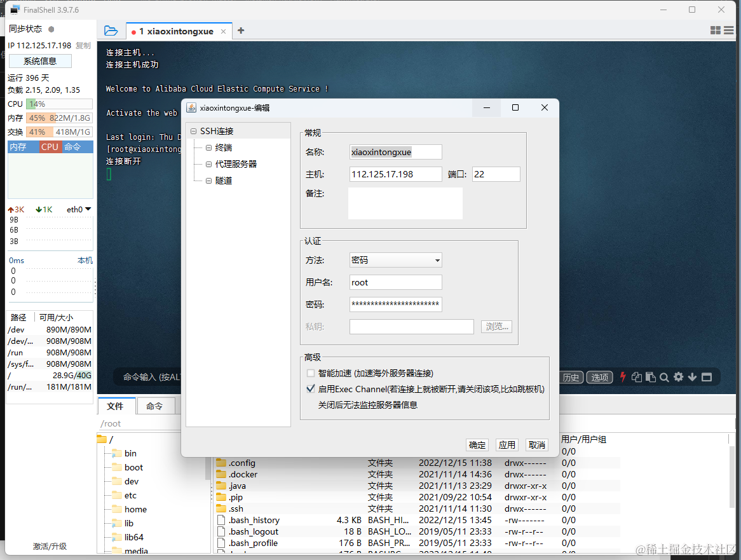
Task: Click the 用户名 username field
Action: [x=395, y=283]
